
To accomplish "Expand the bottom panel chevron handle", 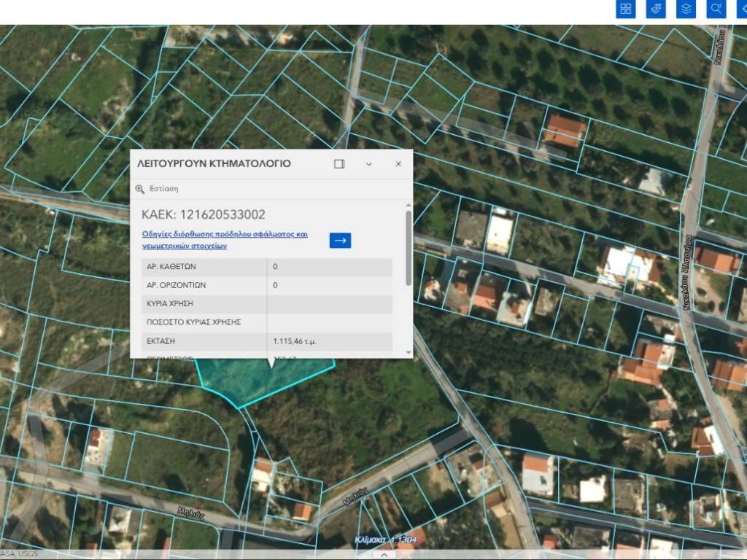I will [384, 554].
